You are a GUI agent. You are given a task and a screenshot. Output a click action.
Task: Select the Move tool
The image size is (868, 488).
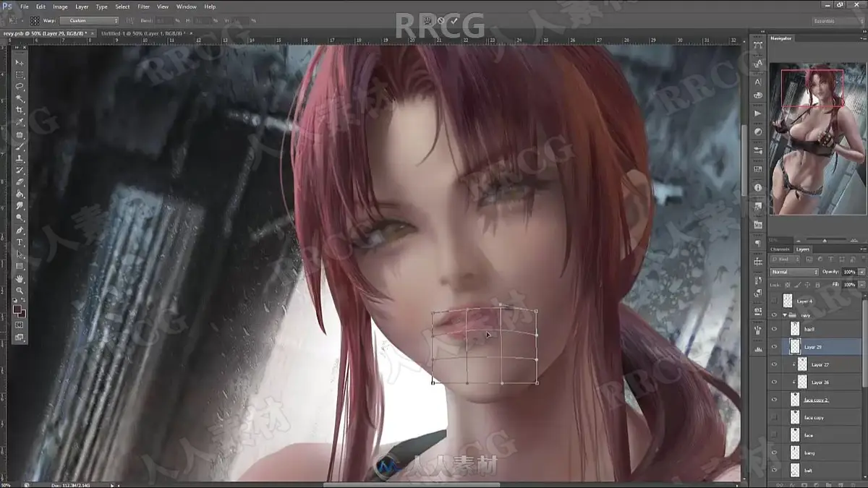click(20, 62)
